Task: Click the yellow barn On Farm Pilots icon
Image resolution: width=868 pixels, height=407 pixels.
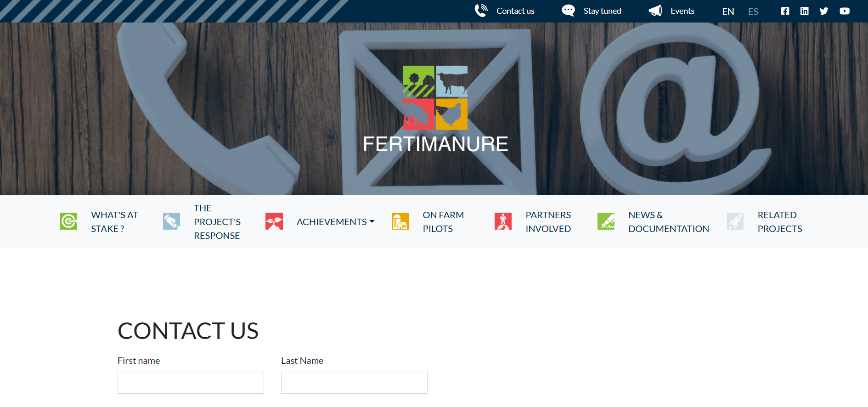Action: pyautogui.click(x=400, y=221)
